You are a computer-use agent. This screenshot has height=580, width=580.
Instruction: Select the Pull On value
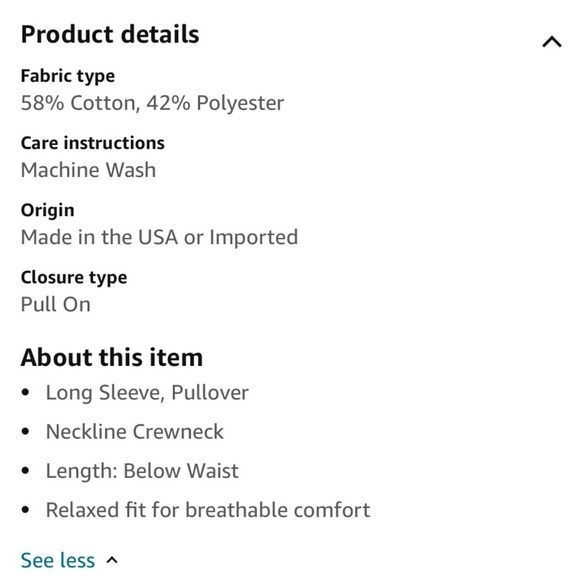[x=55, y=304]
